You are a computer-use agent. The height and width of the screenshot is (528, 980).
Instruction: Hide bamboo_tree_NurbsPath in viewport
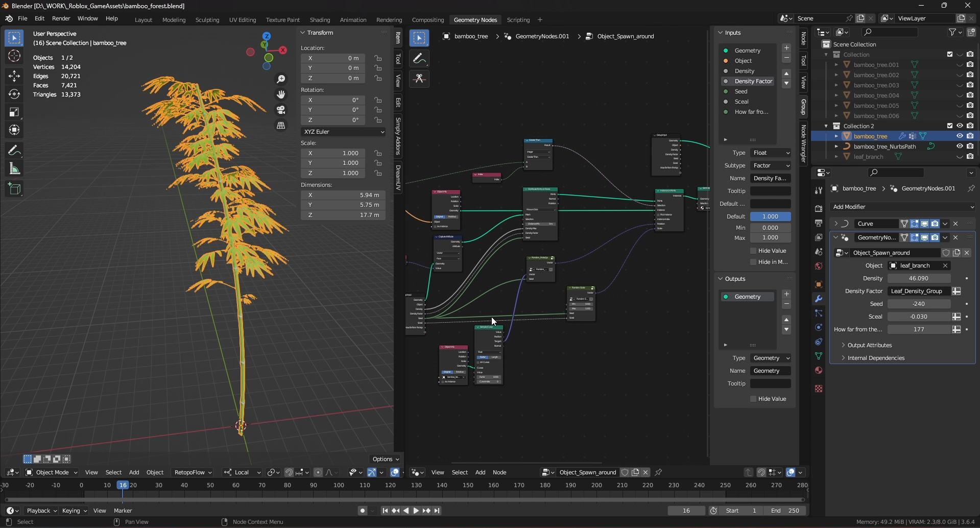pyautogui.click(x=960, y=147)
